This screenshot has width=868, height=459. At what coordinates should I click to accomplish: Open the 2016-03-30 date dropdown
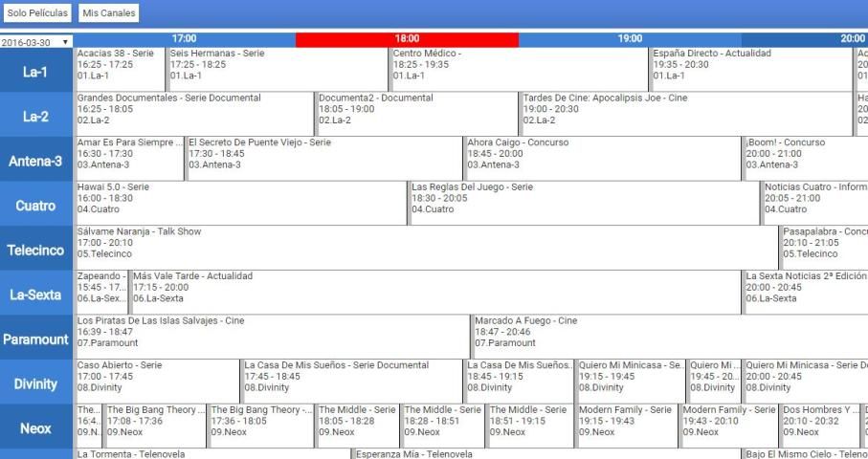(x=36, y=42)
